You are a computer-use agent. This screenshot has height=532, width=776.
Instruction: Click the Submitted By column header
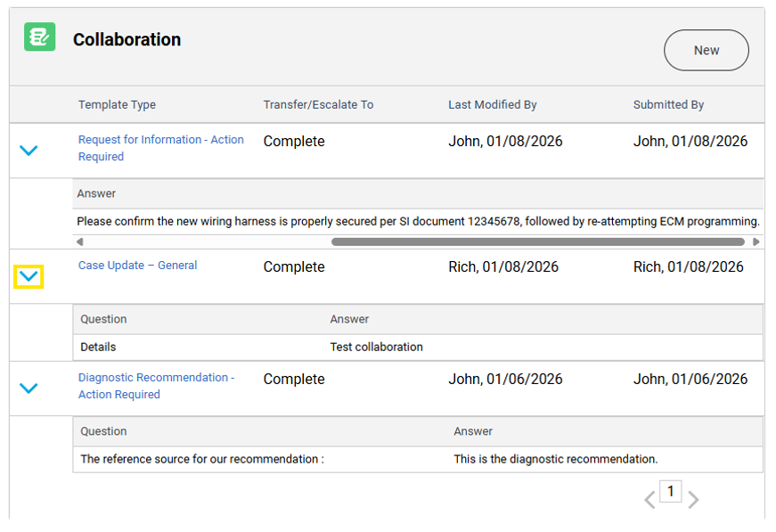668,105
